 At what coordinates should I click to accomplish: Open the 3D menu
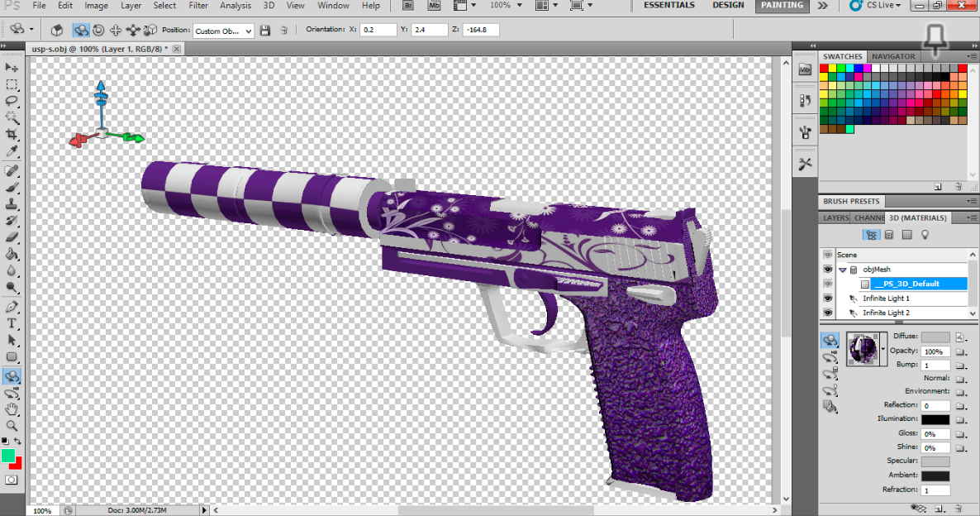click(x=269, y=6)
